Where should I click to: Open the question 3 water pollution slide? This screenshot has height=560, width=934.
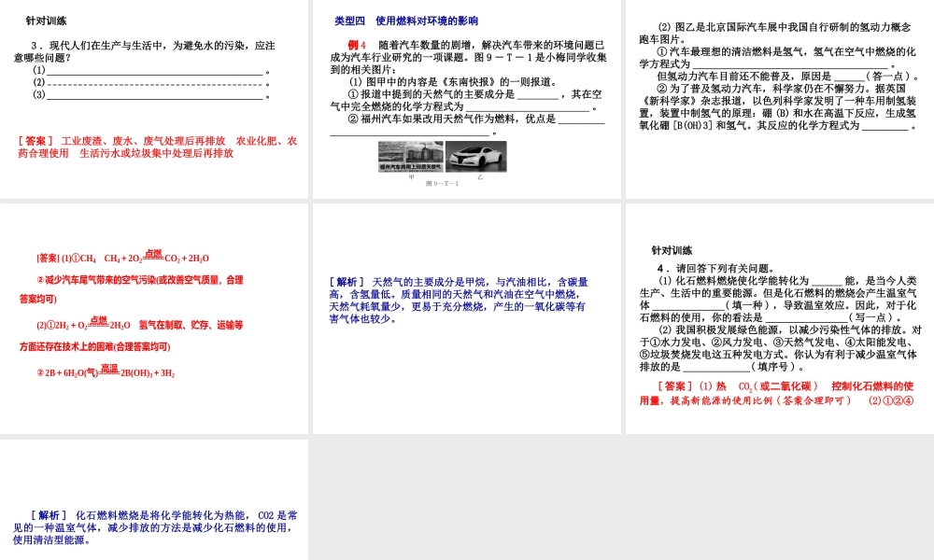point(154,99)
